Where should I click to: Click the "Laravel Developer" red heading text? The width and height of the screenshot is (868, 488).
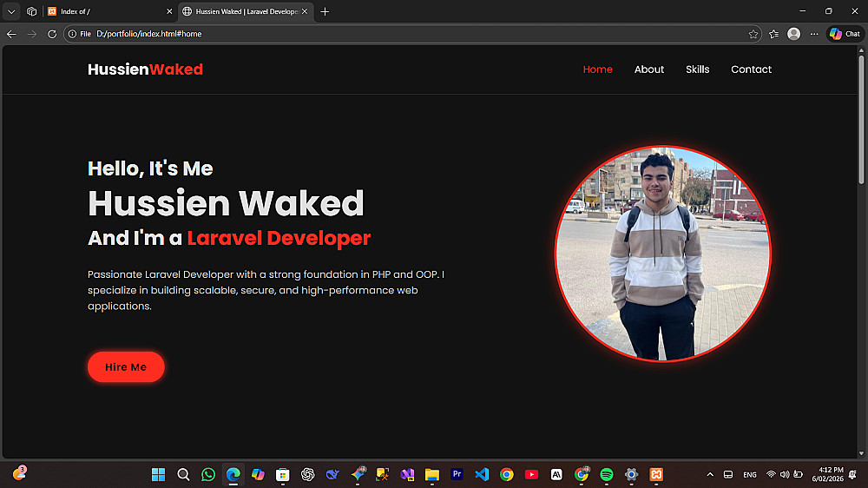coord(279,238)
